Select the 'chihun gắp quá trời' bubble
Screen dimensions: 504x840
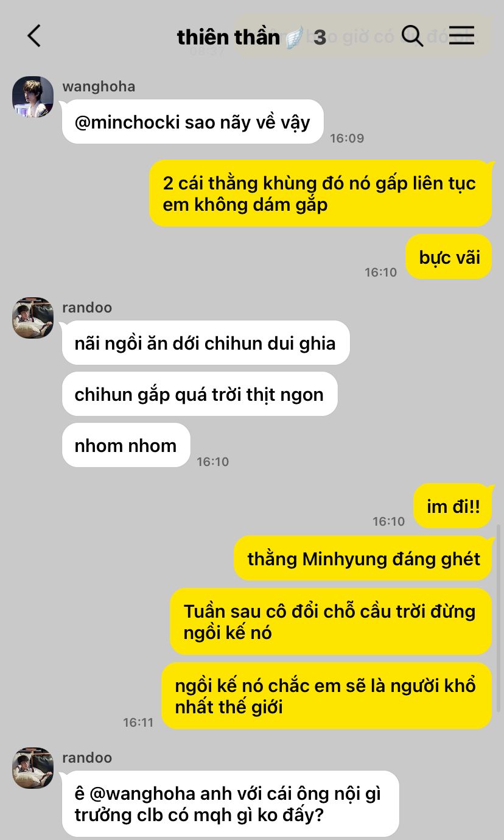pyautogui.click(x=200, y=394)
